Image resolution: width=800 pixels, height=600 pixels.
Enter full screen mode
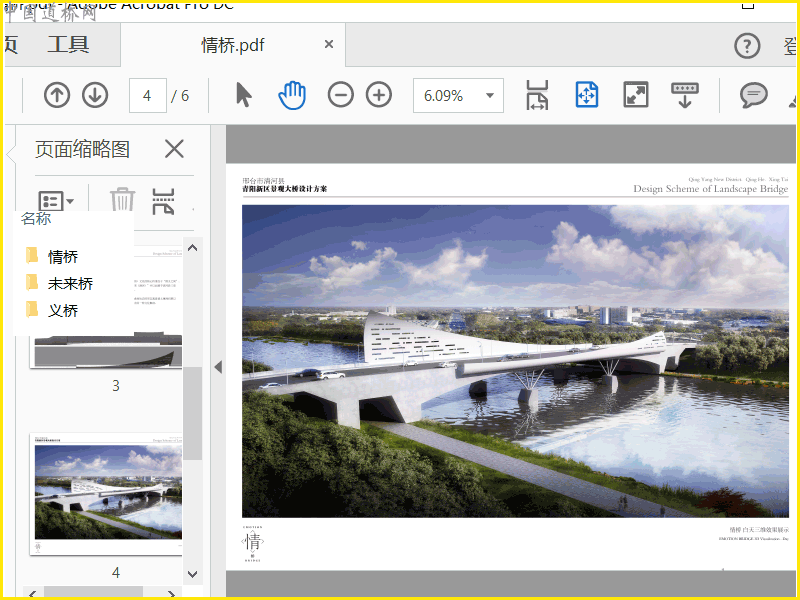[x=636, y=95]
